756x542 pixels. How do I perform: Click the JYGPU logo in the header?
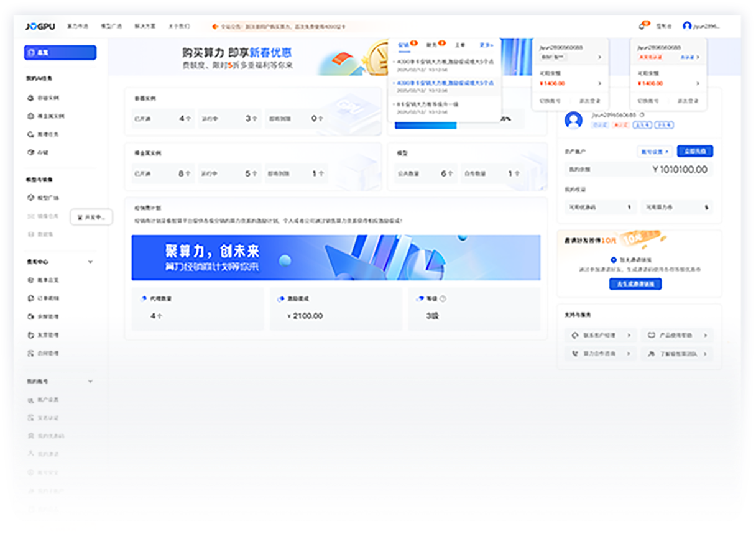point(40,27)
